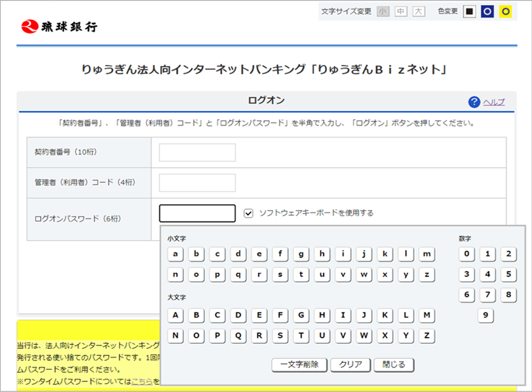532x392 pixels.
Task: Choose the yellow color scheme swatch
Action: click(505, 12)
